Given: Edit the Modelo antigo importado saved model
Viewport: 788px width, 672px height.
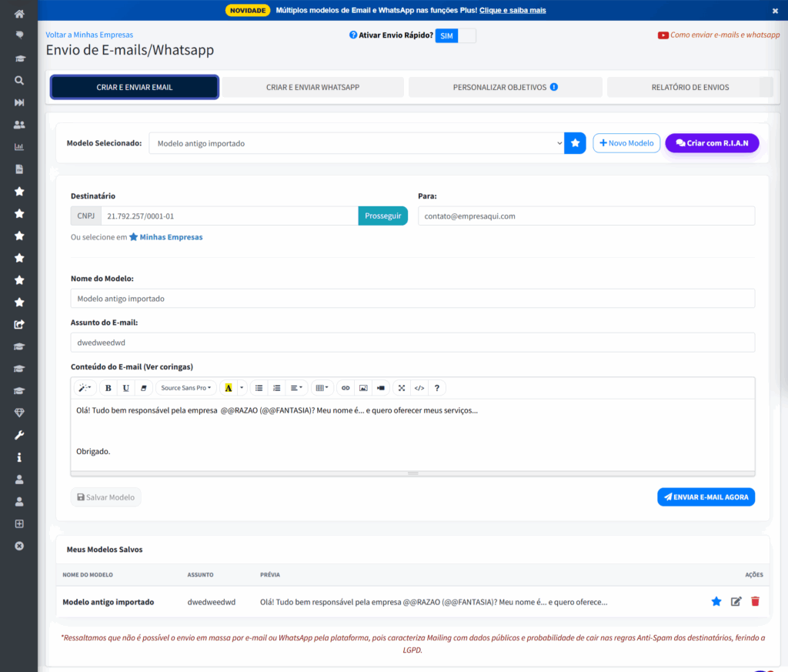Looking at the screenshot, I should click(x=736, y=602).
